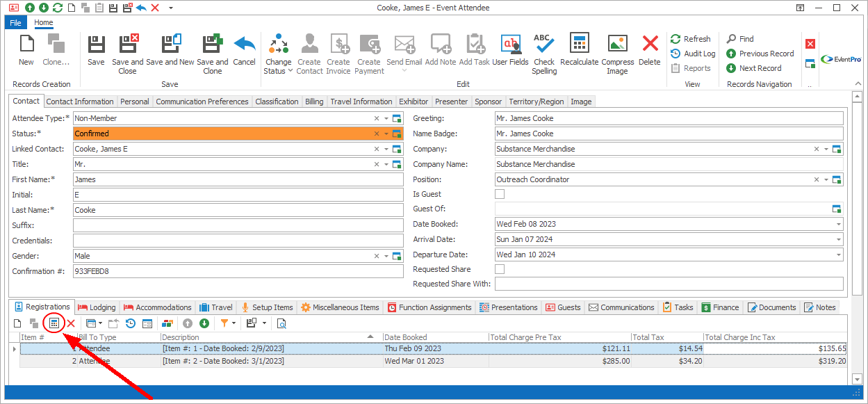Click the red X delete icon in Registrations toolbar
Viewport: 868px width, 404px height.
click(x=71, y=323)
